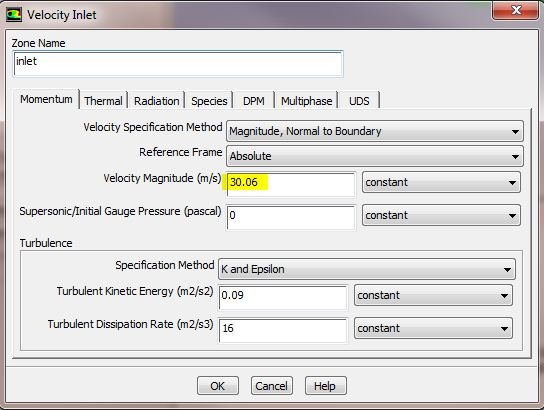Open the Multiphase tab
The image size is (544, 410).
pyautogui.click(x=306, y=101)
